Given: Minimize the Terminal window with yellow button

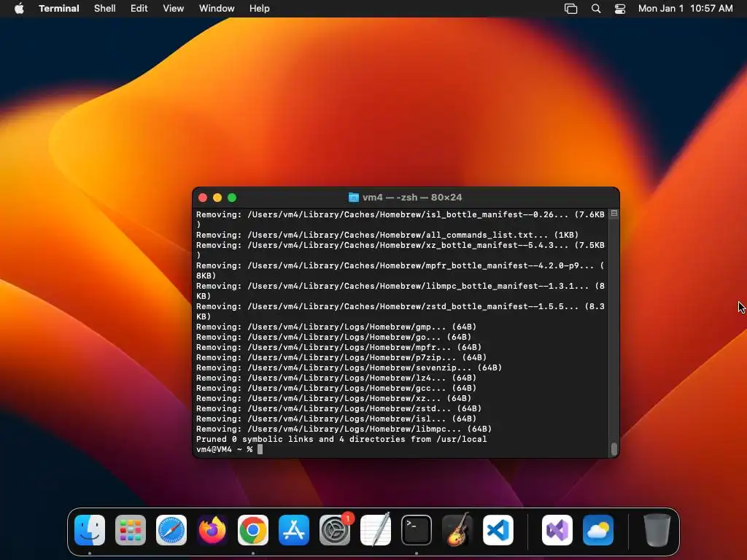Looking at the screenshot, I should click(x=217, y=198).
